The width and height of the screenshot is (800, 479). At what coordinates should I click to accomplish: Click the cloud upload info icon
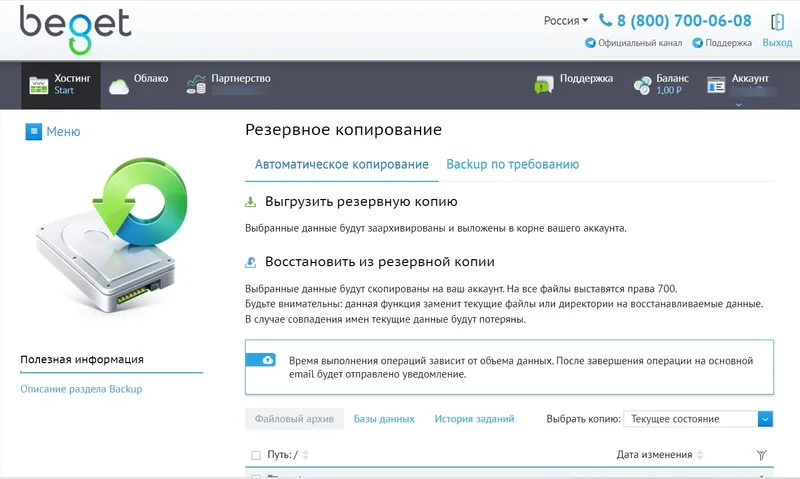pos(261,360)
